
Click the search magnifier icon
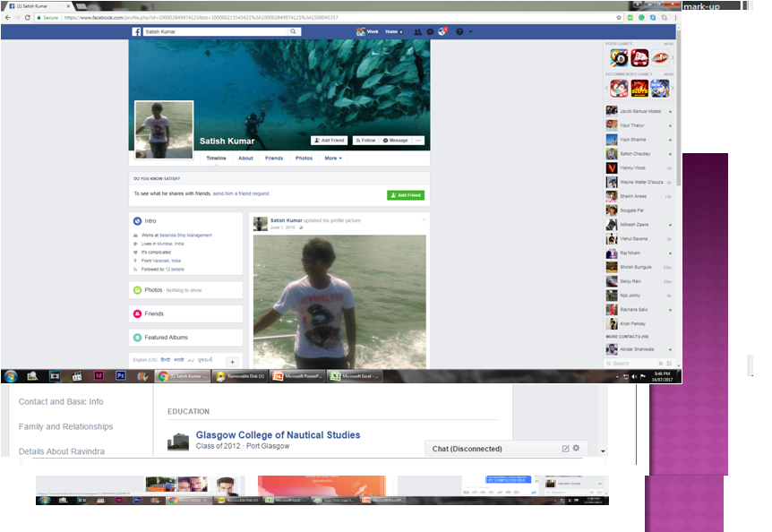tap(293, 31)
